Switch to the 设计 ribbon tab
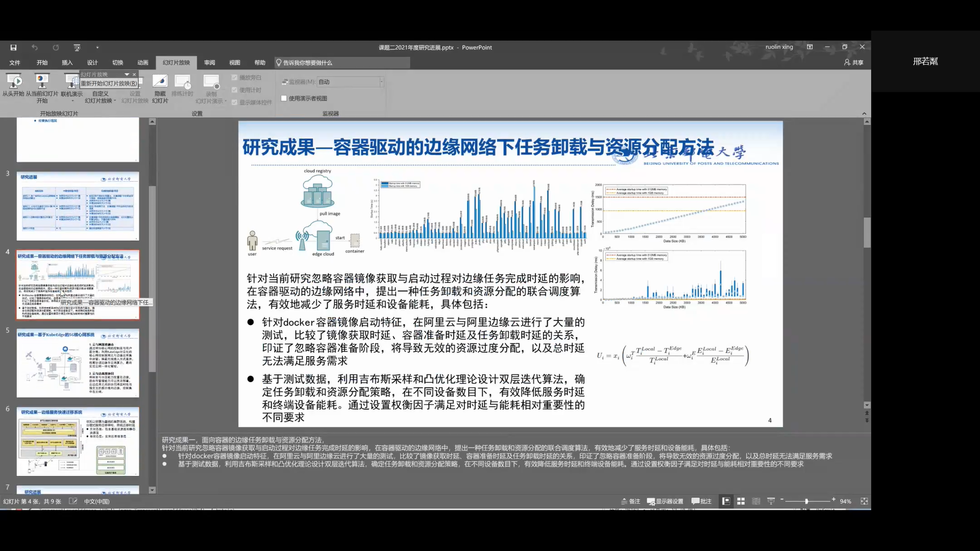Image resolution: width=980 pixels, height=551 pixels. tap(92, 63)
